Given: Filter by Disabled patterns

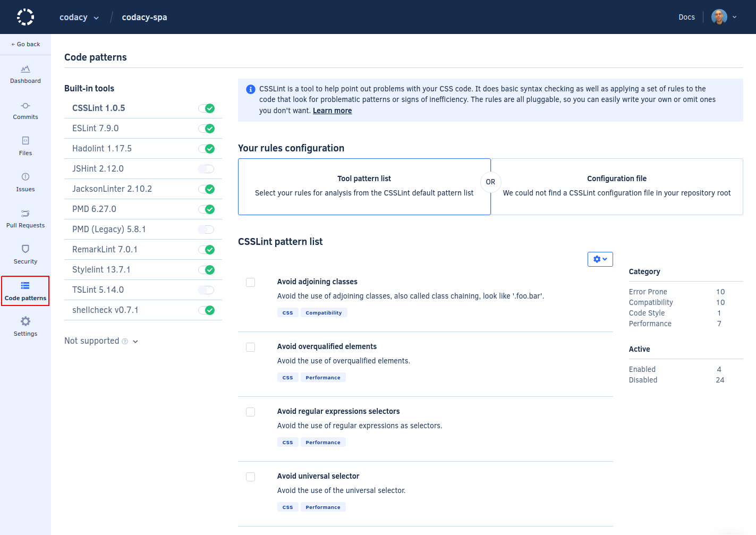Looking at the screenshot, I should click(x=643, y=380).
